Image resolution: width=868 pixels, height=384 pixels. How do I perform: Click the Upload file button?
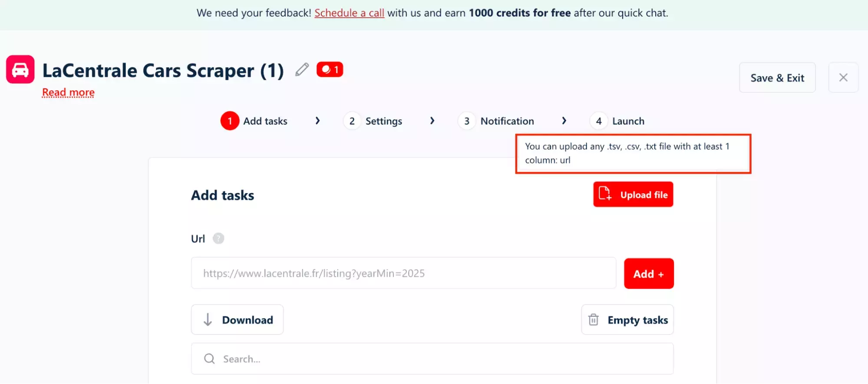pyautogui.click(x=633, y=194)
